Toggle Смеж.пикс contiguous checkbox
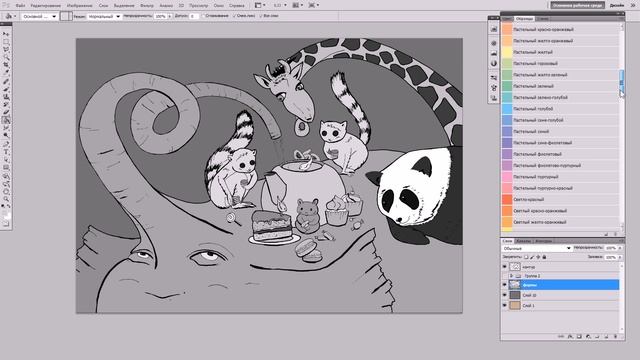 point(234,16)
